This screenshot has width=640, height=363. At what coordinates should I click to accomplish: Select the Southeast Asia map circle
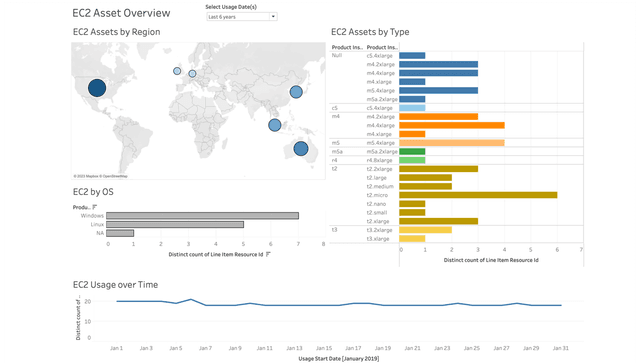click(x=275, y=125)
